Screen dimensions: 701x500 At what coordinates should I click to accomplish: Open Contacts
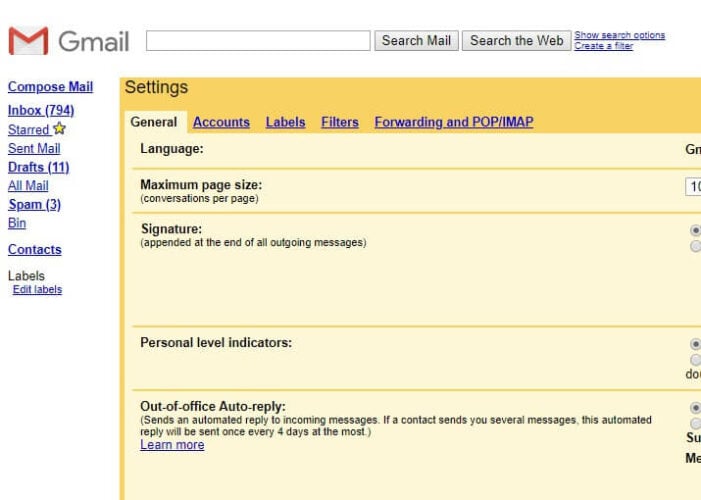click(x=34, y=250)
